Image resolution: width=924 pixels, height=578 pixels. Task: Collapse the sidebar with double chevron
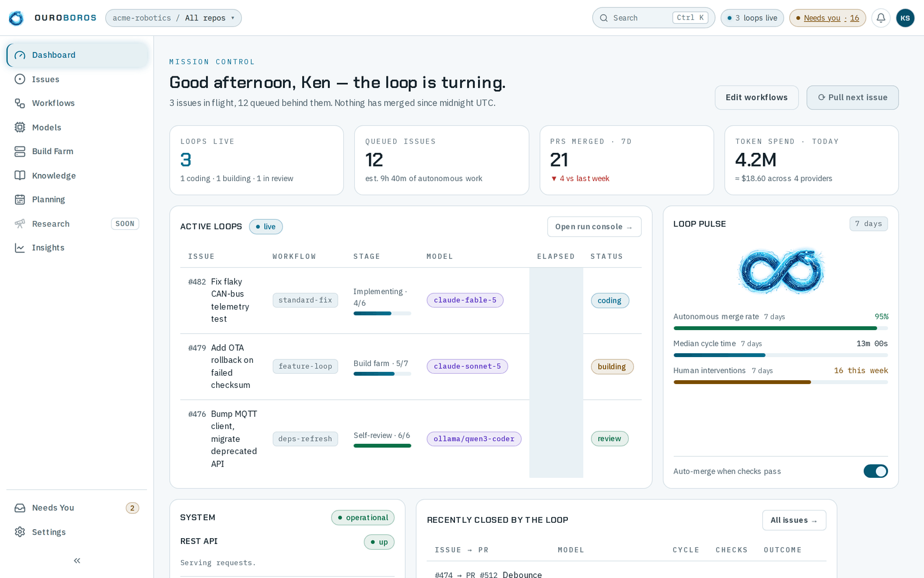(77, 561)
